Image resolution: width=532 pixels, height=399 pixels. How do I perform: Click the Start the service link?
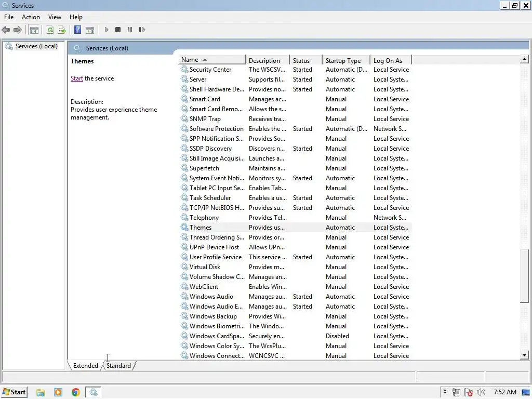(77, 78)
